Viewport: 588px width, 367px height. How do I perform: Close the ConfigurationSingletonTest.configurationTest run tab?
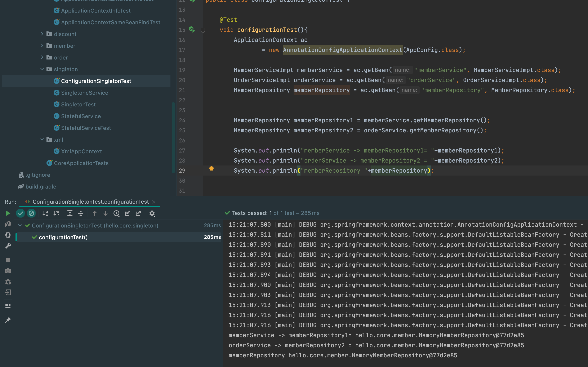[153, 202]
